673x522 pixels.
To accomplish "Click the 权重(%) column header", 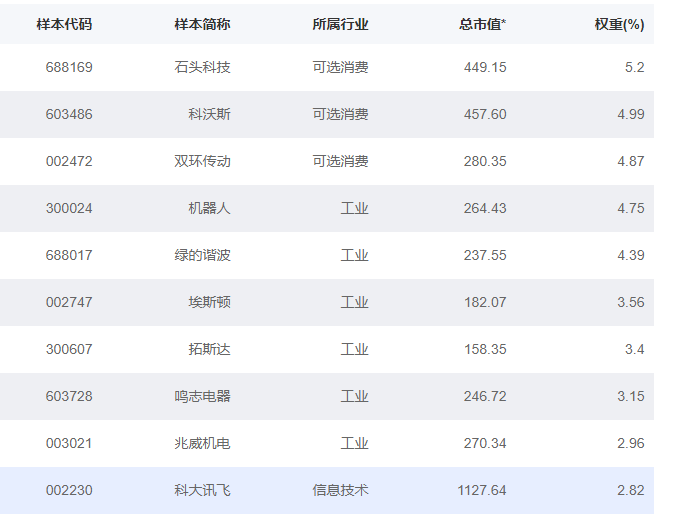I will point(619,24).
